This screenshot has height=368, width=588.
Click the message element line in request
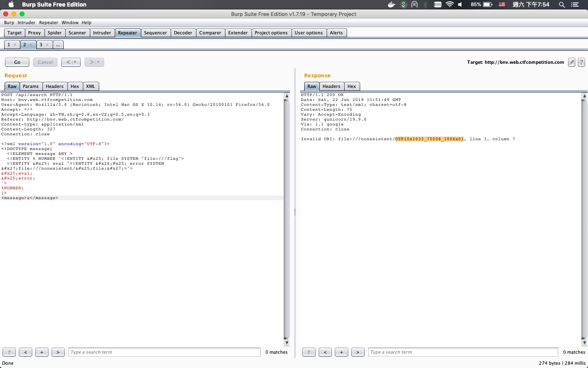30,198
